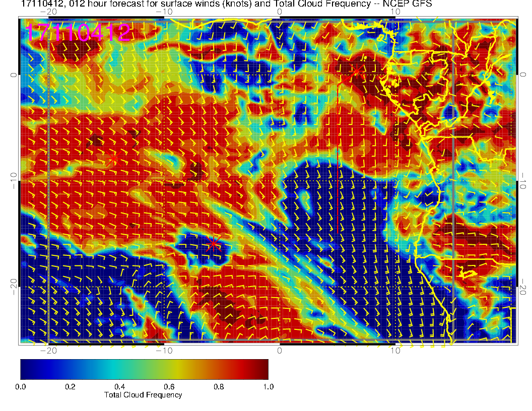
Task: Click the magenta 17110412 timestamp overlay
Action: click(78, 33)
